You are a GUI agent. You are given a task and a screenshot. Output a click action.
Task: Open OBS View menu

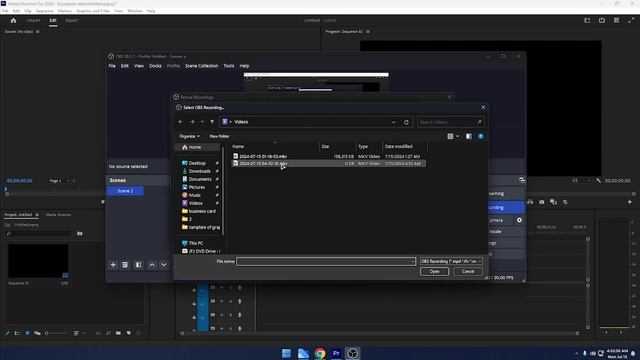[139, 66]
